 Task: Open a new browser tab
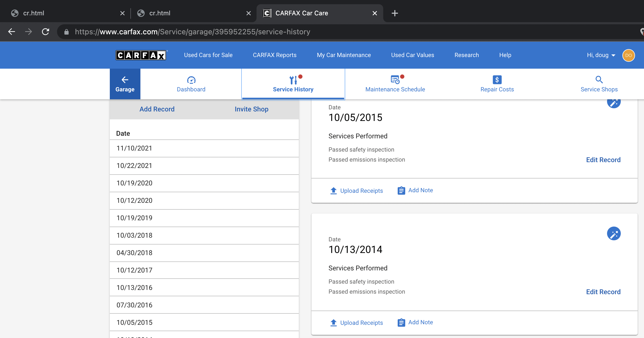click(395, 13)
